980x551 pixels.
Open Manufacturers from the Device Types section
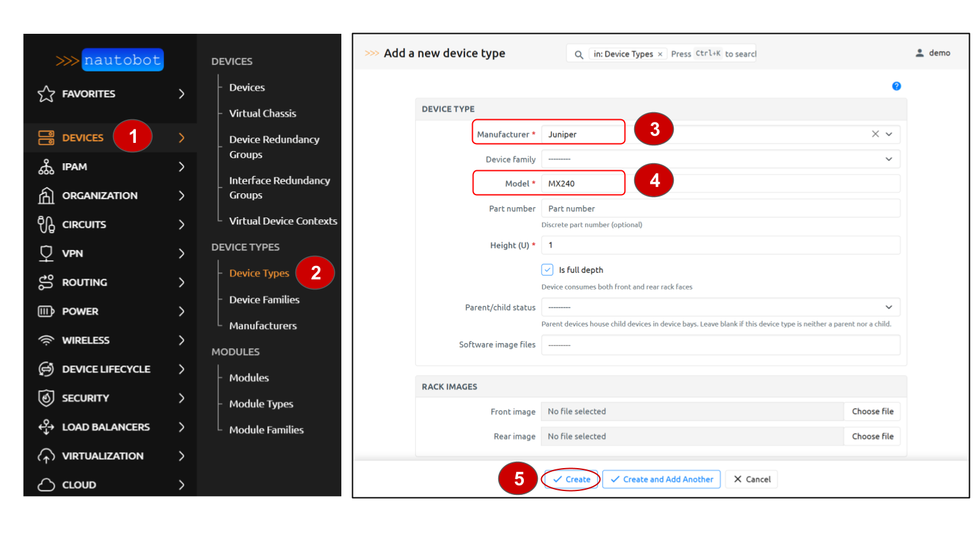point(263,326)
